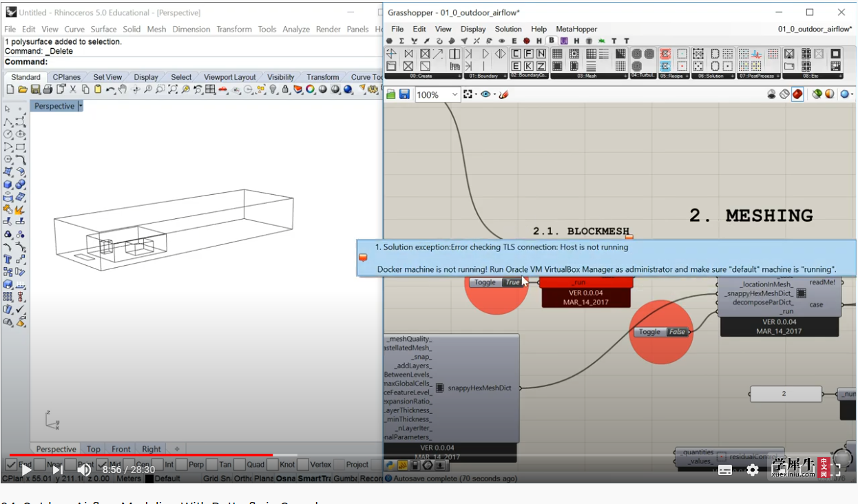Toggle the Vertex osnap checkbox
The image size is (858, 504).
pos(302,465)
